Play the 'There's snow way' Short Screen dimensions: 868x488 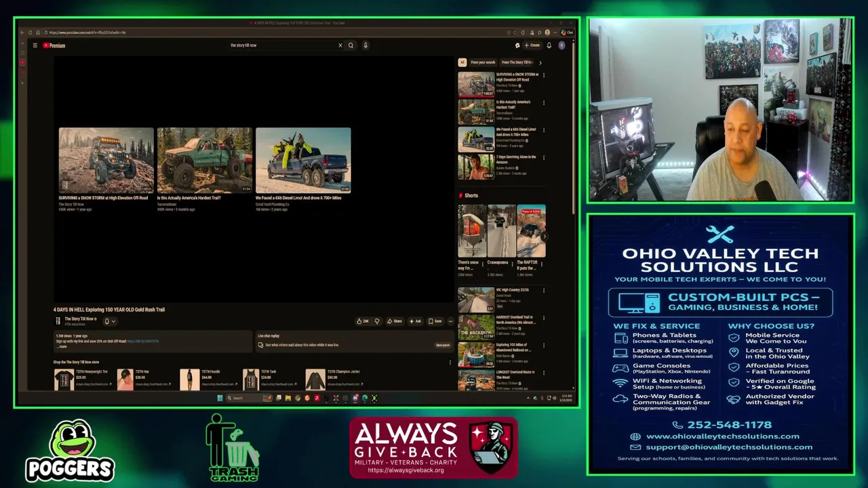tap(472, 231)
